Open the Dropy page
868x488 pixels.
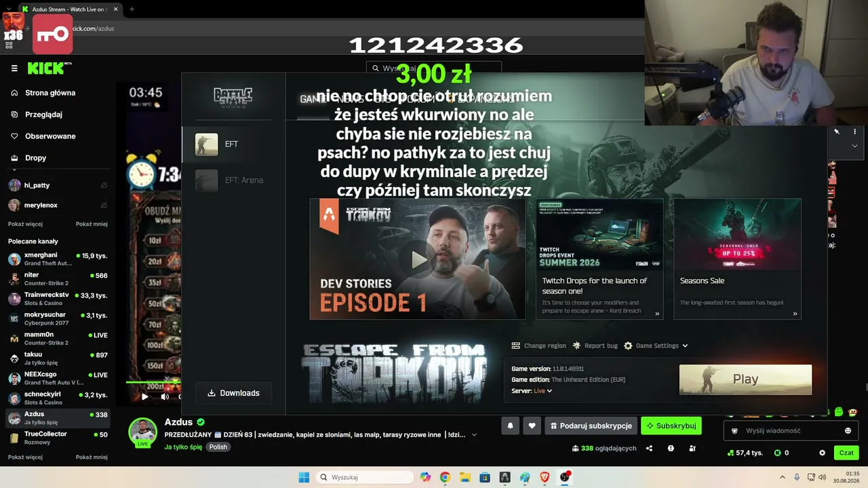pos(36,158)
